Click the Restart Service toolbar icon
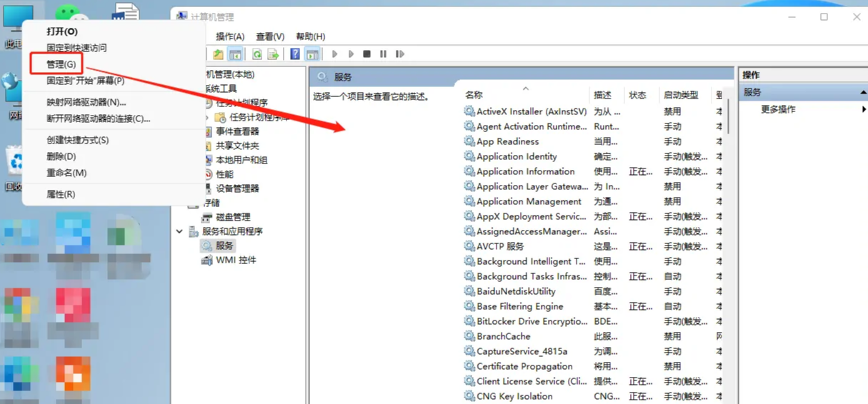The image size is (868, 404). click(x=400, y=54)
